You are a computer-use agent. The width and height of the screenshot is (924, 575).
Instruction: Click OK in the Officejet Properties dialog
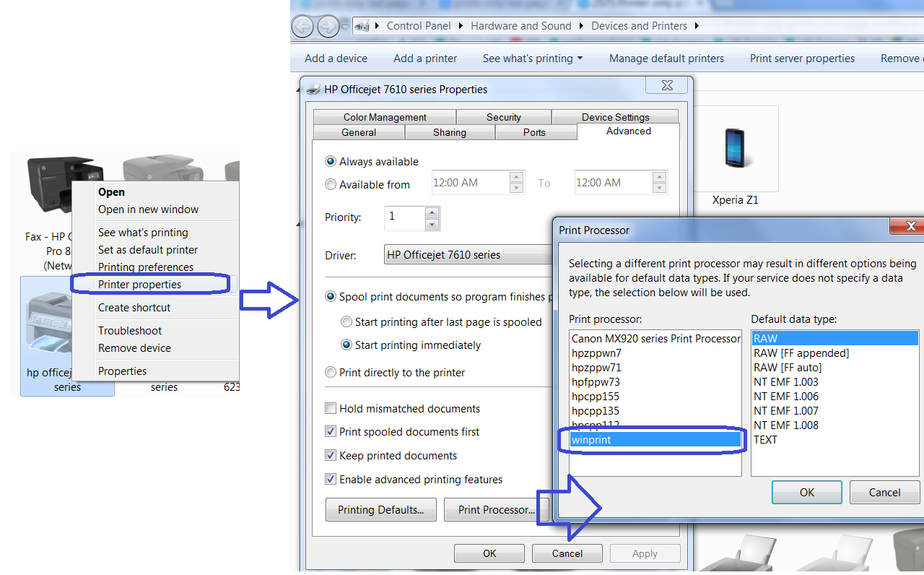(x=489, y=553)
